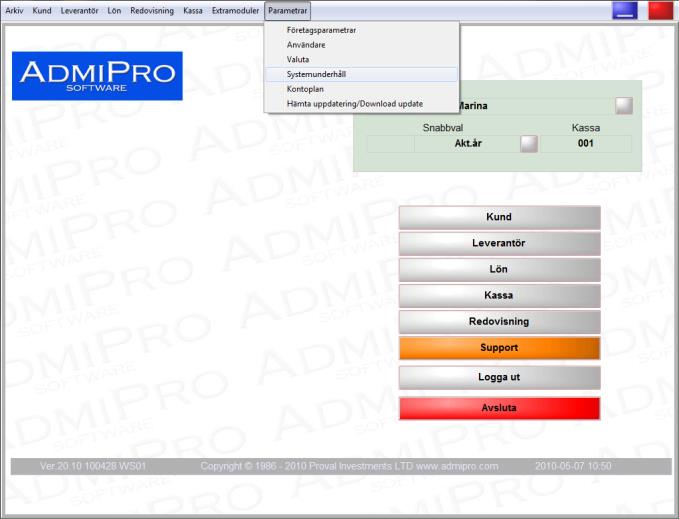Click the large Lön button
The image size is (679, 519).
(x=499, y=269)
